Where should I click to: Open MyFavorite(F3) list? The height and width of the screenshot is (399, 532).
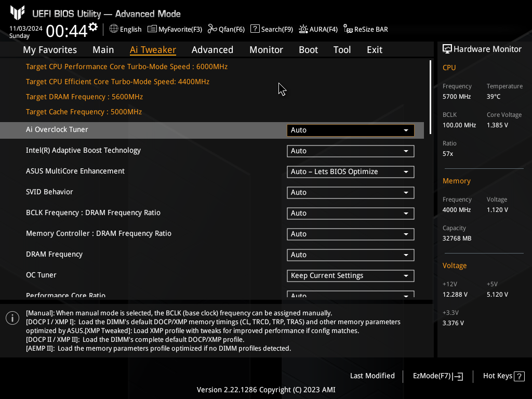point(175,29)
